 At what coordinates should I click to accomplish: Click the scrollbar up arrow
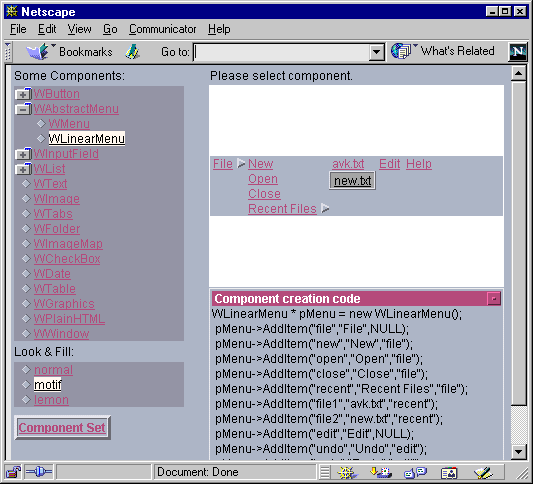coord(518,73)
